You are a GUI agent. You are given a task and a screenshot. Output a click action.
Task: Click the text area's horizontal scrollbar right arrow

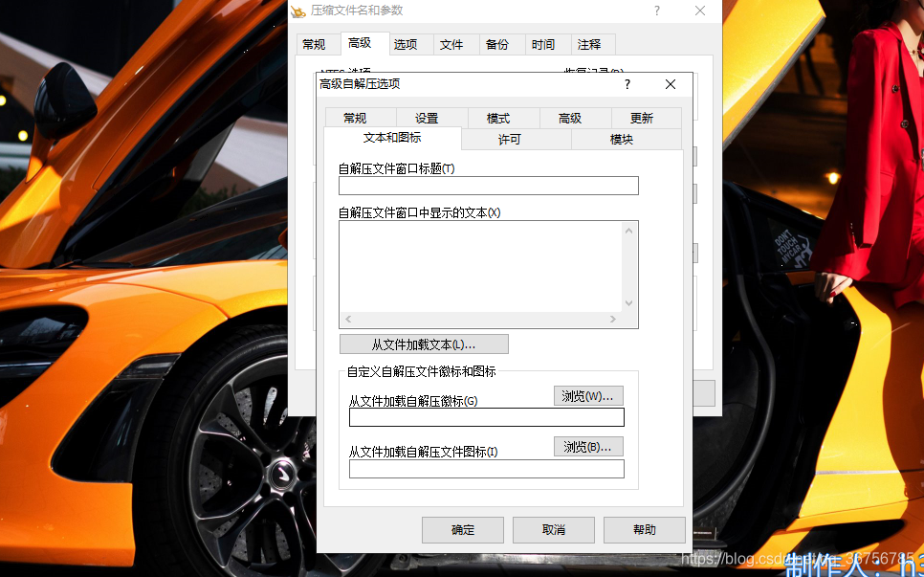tap(613, 319)
